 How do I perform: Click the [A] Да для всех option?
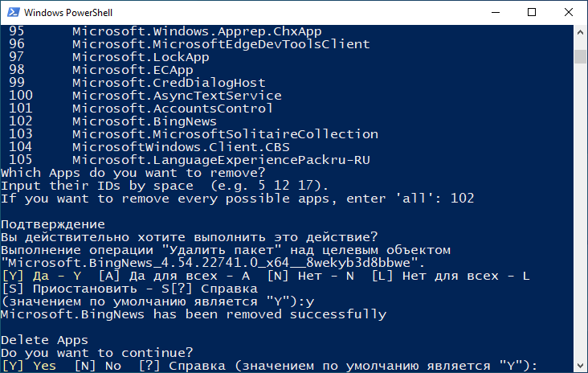(x=174, y=276)
